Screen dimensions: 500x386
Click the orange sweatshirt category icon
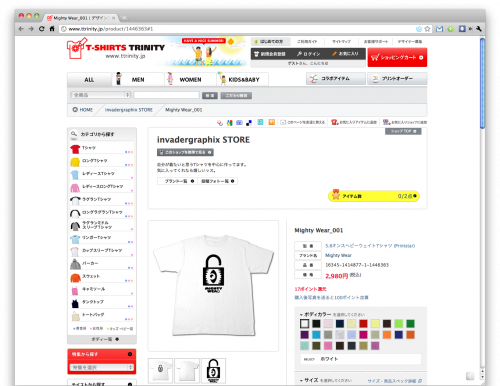point(75,277)
